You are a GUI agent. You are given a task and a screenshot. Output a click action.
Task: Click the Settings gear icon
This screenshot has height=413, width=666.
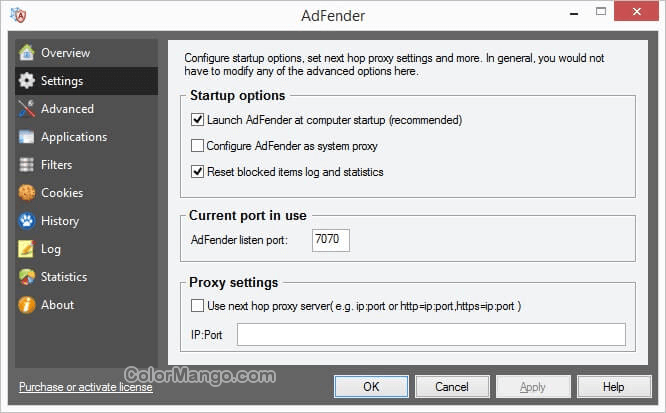[x=26, y=80]
